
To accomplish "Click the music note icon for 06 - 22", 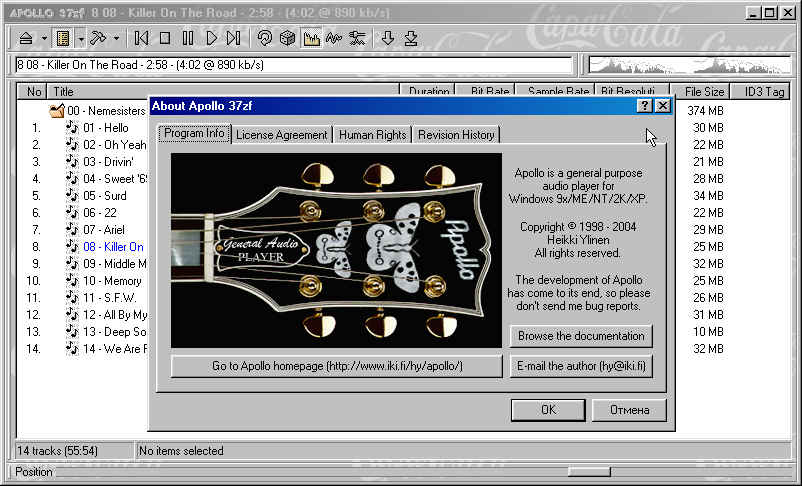I will tap(72, 213).
